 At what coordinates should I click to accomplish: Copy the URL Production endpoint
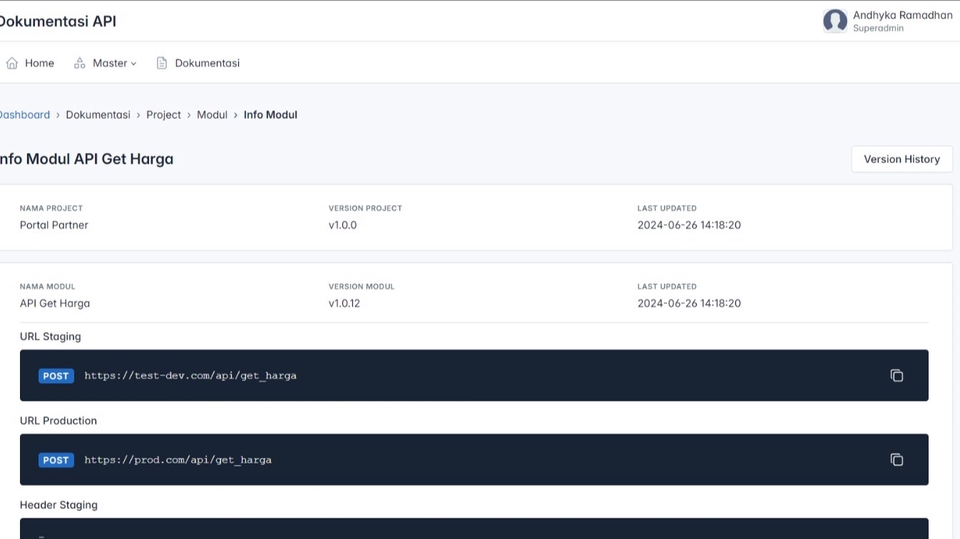click(896, 460)
